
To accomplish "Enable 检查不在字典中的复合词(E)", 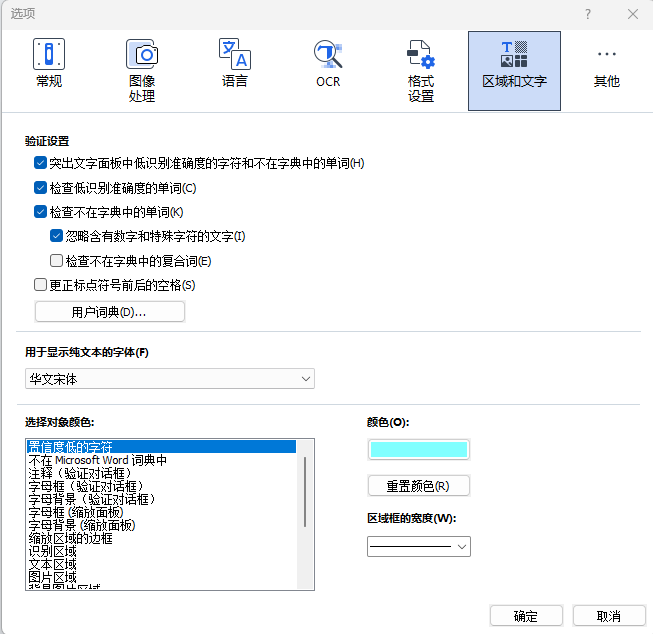I will 56,261.
